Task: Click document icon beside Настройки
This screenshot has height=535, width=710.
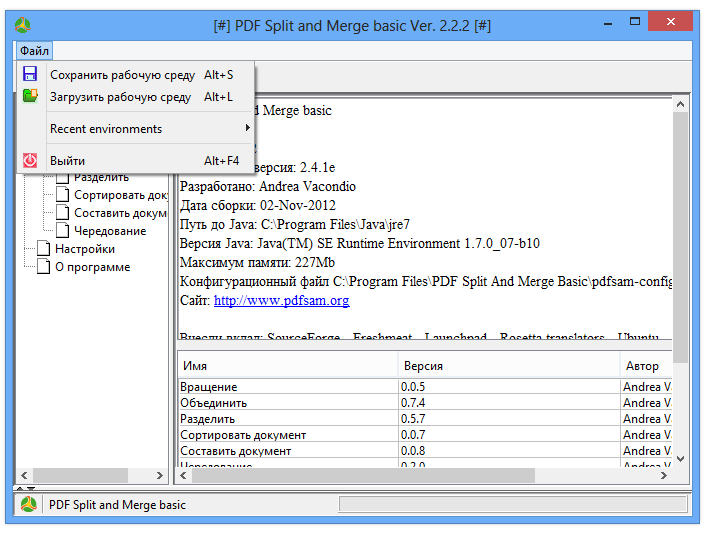Action: tap(43, 248)
